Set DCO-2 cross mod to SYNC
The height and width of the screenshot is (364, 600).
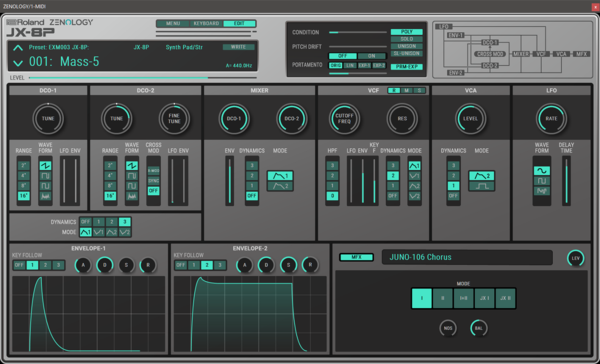[x=153, y=181]
